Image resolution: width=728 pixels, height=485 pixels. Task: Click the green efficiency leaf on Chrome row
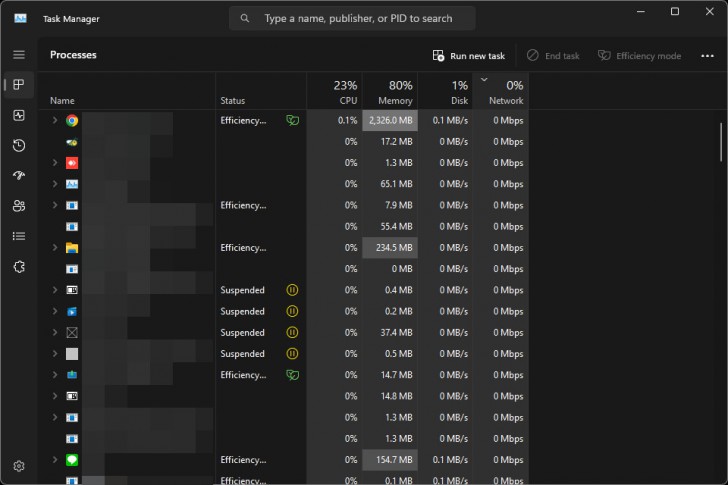[x=292, y=121]
